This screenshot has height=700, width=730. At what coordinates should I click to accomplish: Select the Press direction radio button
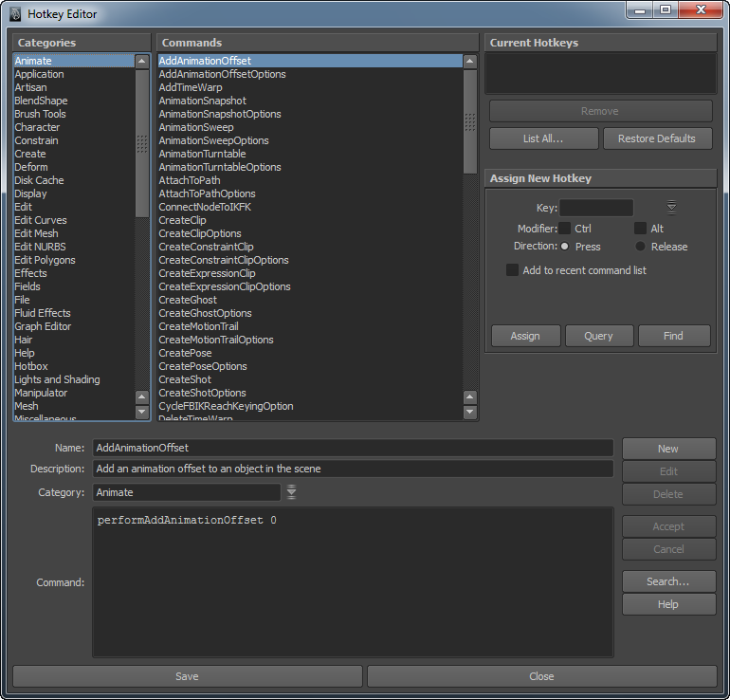(x=565, y=247)
